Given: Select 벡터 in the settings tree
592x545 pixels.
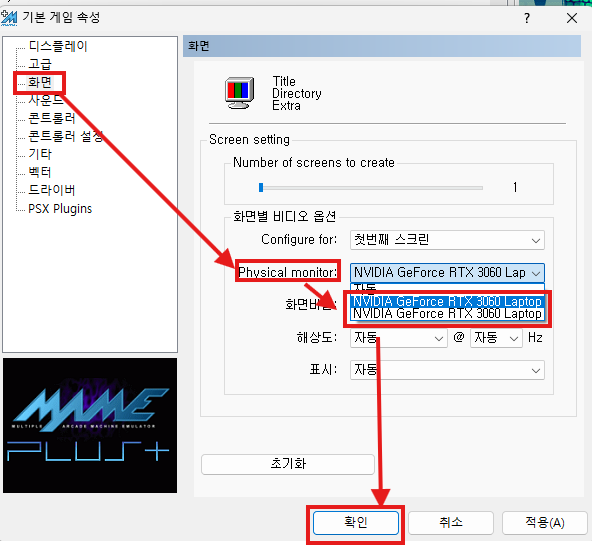Looking at the screenshot, I should click(x=40, y=172).
